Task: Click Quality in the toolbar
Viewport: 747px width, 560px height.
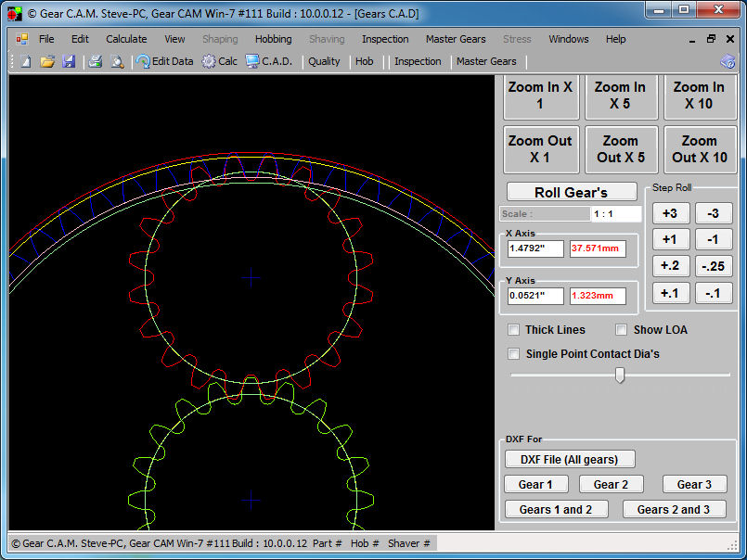Action: pyautogui.click(x=324, y=61)
